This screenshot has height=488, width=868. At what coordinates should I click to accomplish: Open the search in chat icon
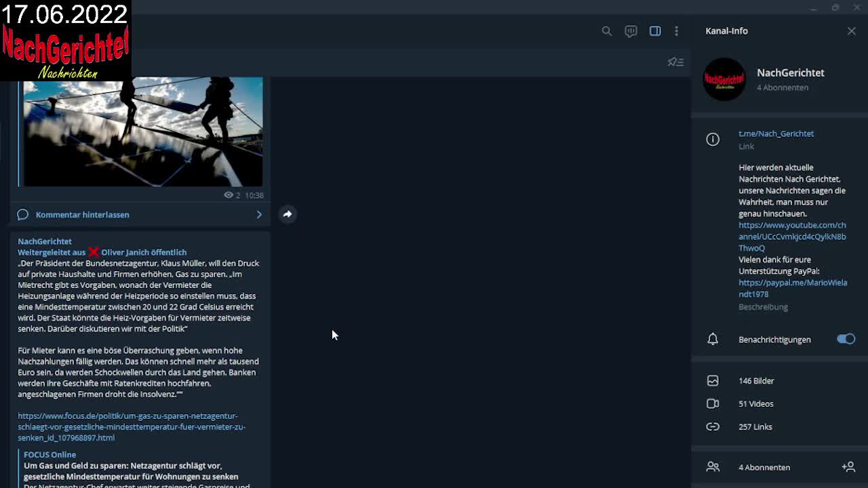coord(606,31)
